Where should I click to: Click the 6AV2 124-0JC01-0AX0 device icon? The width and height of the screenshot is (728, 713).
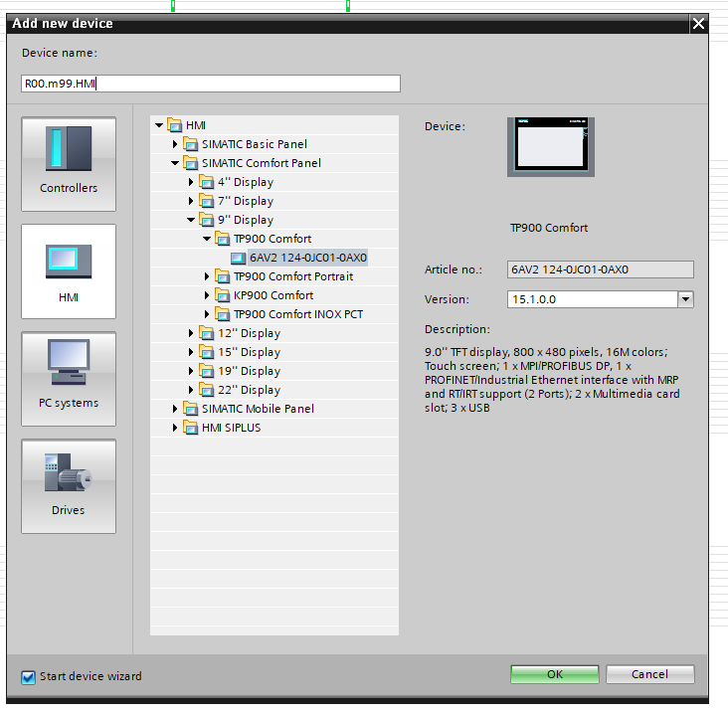point(238,258)
